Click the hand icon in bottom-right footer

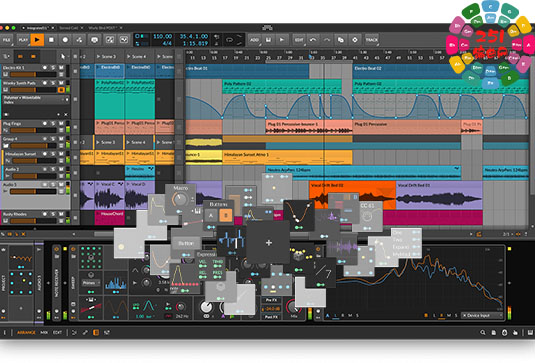click(x=515, y=332)
